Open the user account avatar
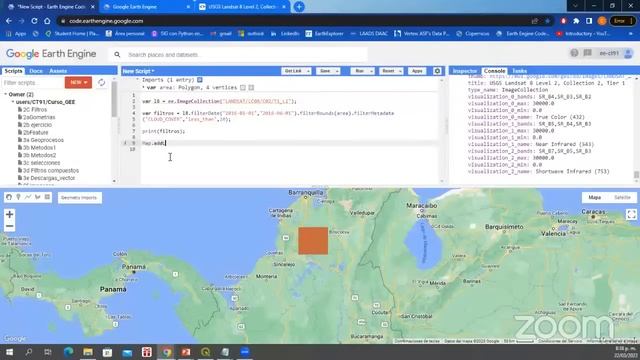The image size is (640, 360). pyautogui.click(x=628, y=53)
